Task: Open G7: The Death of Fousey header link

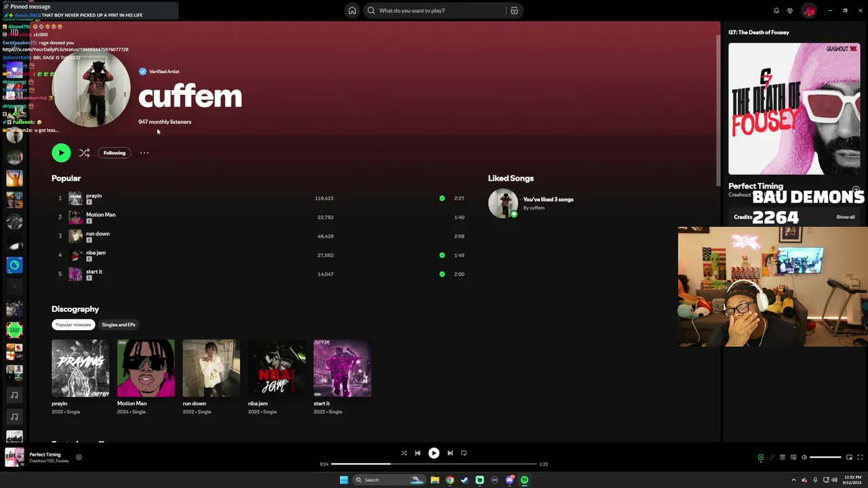Action: (759, 32)
